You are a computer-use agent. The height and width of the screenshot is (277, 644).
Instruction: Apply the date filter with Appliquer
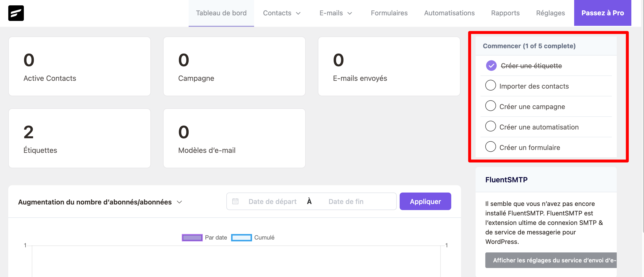click(x=425, y=201)
